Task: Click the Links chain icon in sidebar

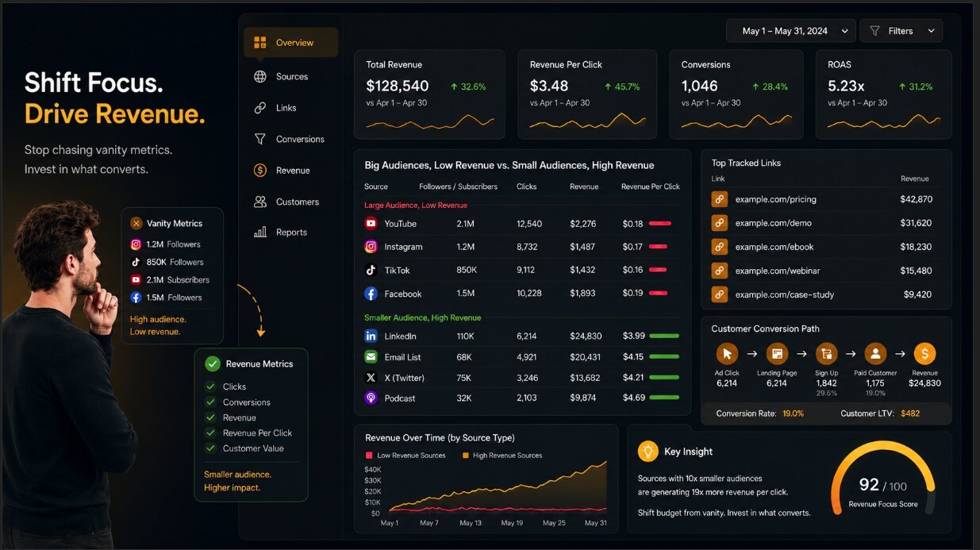Action: coord(260,108)
